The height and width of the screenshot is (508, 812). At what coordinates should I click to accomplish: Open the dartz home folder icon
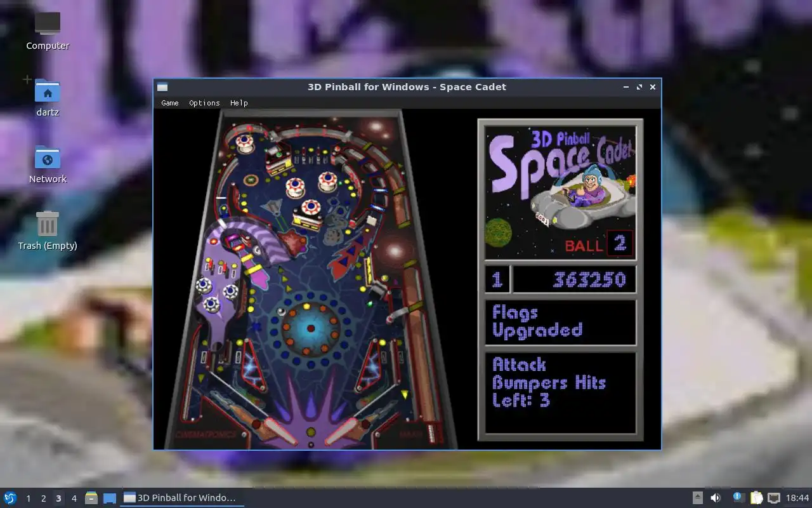tap(48, 98)
